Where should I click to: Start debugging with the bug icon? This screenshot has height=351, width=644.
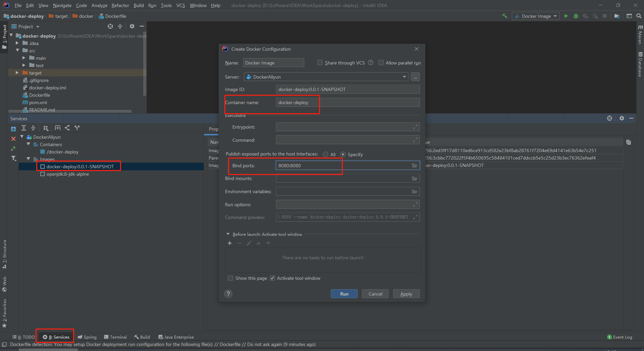(576, 16)
